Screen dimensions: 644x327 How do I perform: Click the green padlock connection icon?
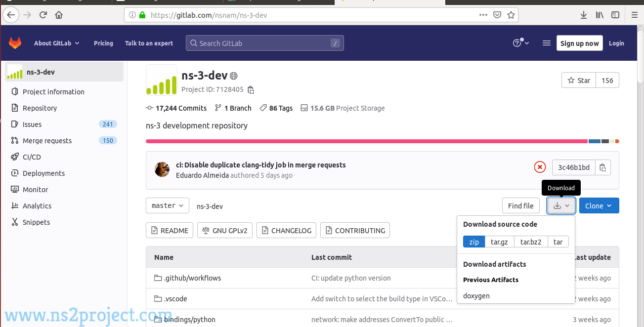pyautogui.click(x=142, y=15)
